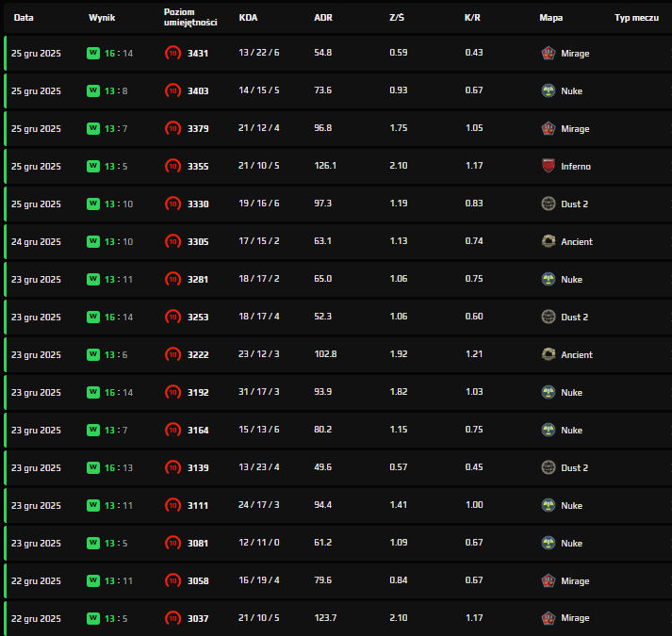Click the Mirage map icon in the 3037 row
This screenshot has height=636, width=672.
(x=549, y=618)
